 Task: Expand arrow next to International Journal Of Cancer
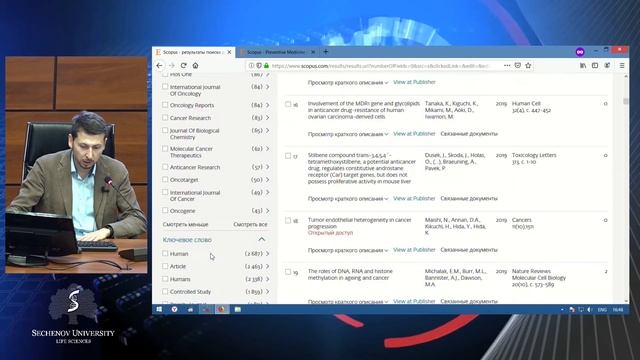point(268,192)
